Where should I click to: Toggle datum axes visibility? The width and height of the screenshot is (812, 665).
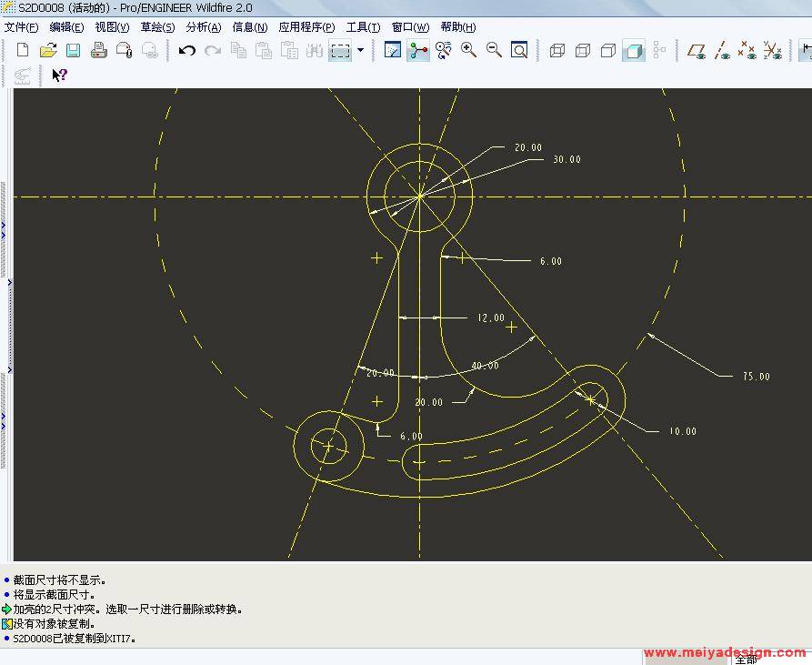[x=722, y=50]
